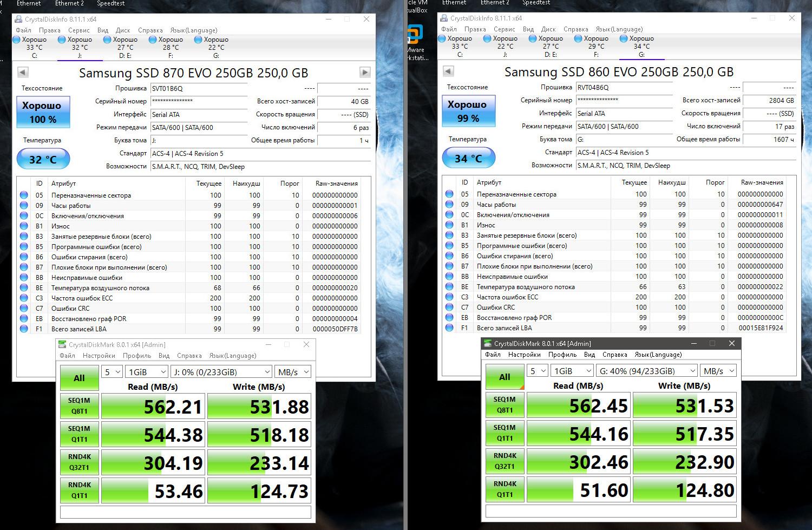The height and width of the screenshot is (530, 812).
Task: Click All button in left CrystalDiskMark
Action: tap(79, 378)
